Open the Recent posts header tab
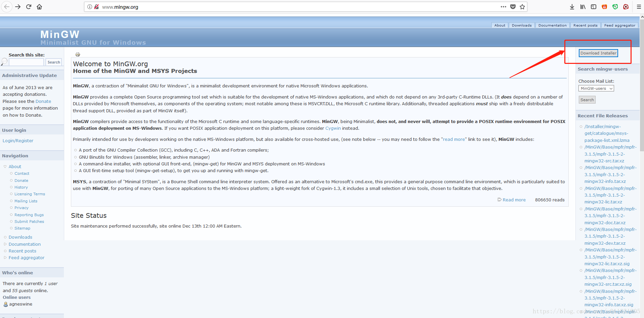 pos(585,25)
